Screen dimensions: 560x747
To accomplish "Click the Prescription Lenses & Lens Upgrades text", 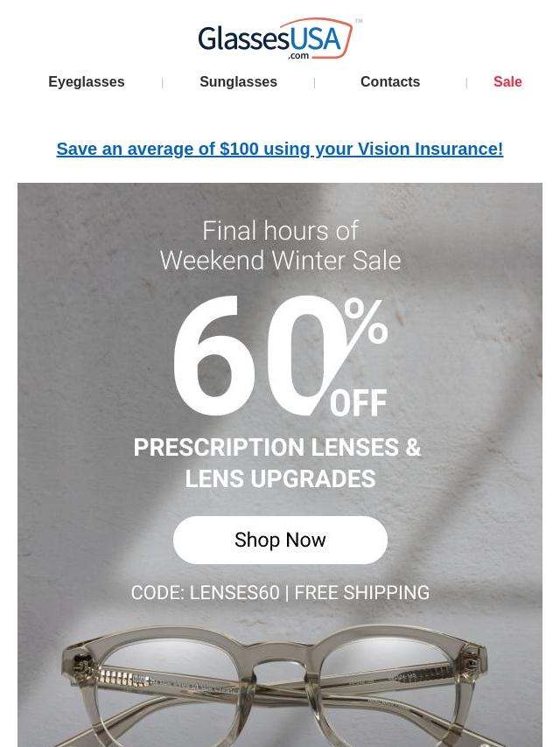I will point(277,463).
